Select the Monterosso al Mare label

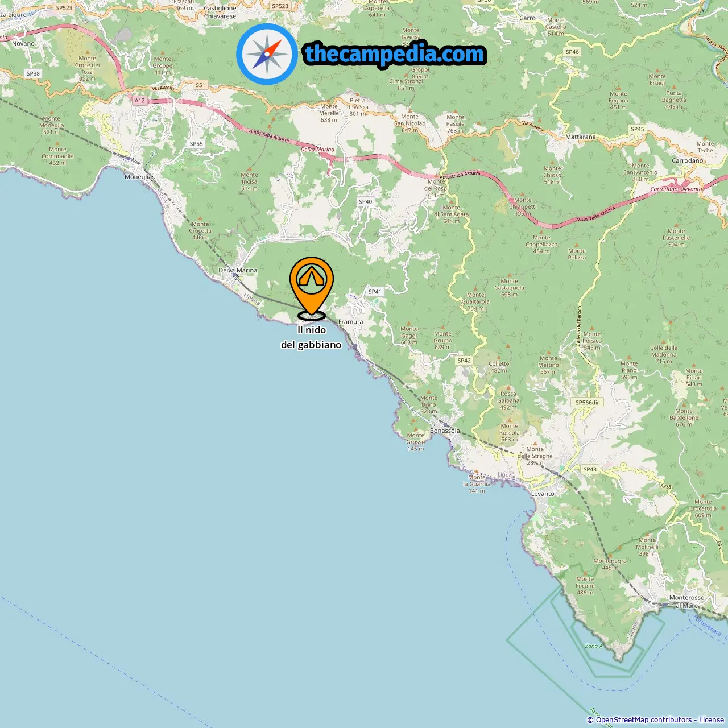coord(686,602)
